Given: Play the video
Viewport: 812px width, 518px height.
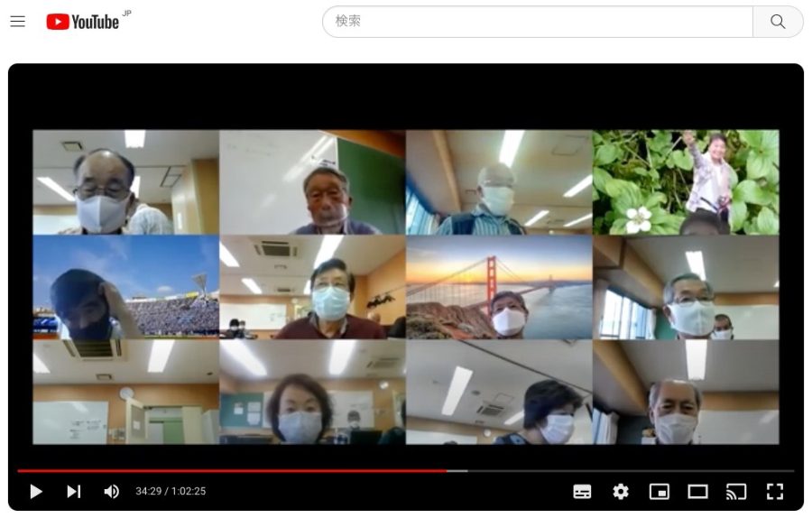Looking at the screenshot, I should pyautogui.click(x=36, y=491).
